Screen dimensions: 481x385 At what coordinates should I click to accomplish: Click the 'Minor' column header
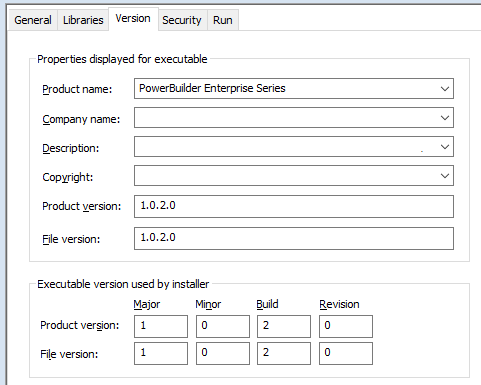(208, 304)
